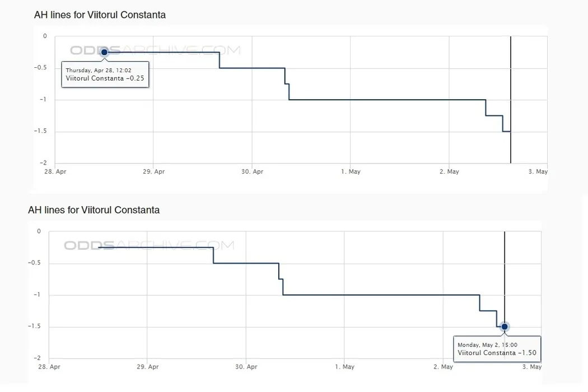588x392 pixels.
Task: Click the highlighted -1.50 data point in the bottom chart
Action: (505, 326)
